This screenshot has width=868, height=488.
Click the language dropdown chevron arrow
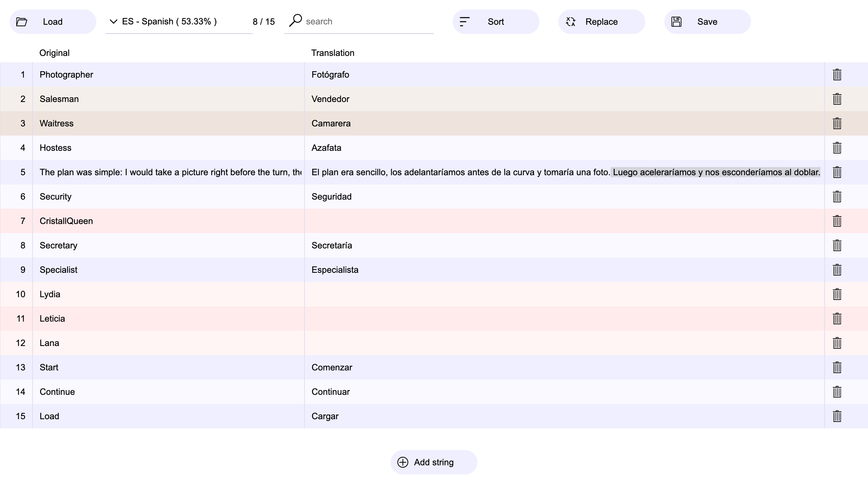(114, 22)
